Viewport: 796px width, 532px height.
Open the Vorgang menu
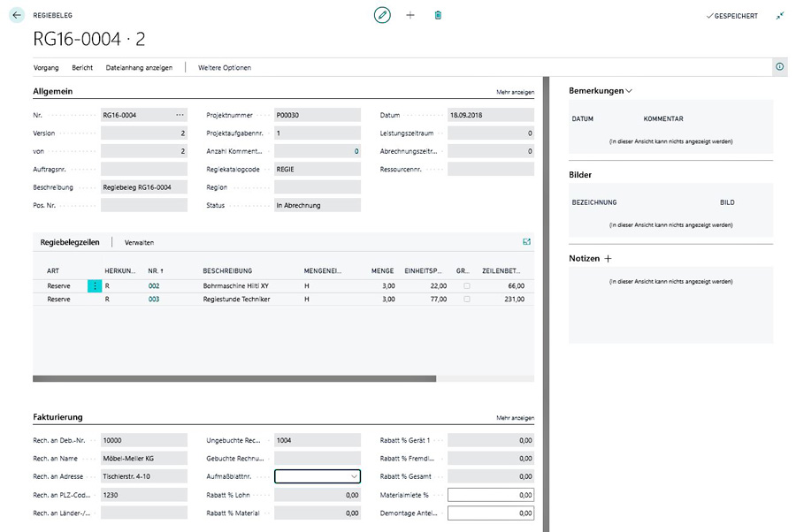point(46,67)
